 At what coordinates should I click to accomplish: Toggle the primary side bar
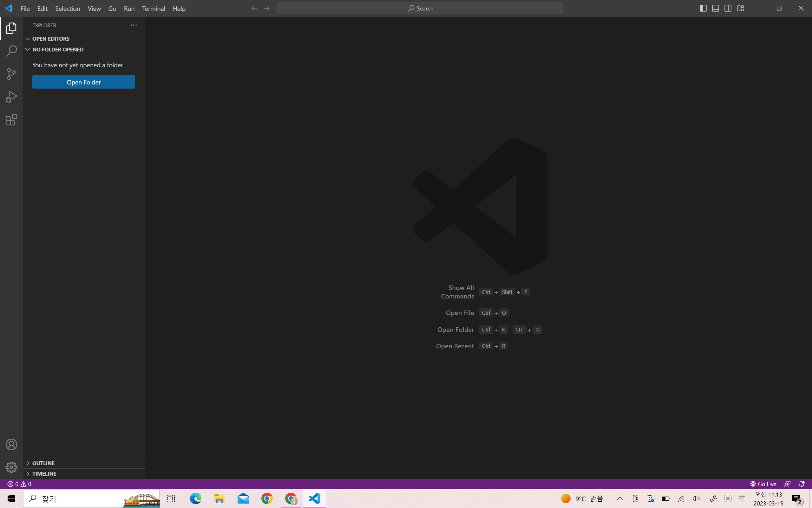pos(703,8)
